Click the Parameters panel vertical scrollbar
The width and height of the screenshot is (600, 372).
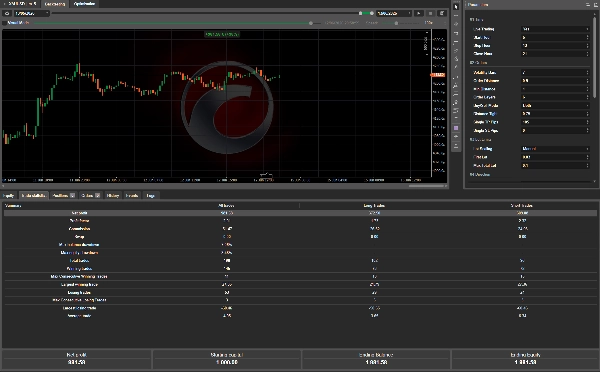tap(594, 57)
